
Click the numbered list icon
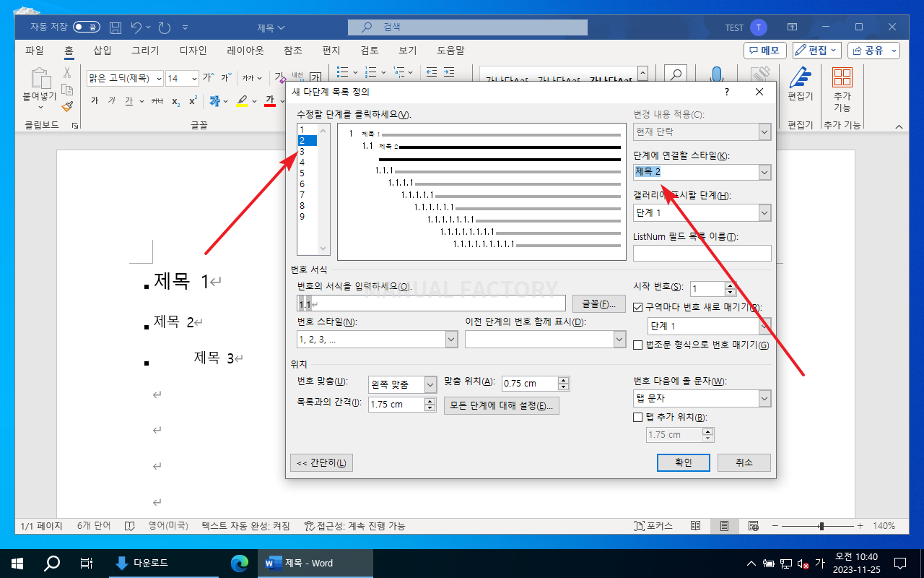click(370, 72)
